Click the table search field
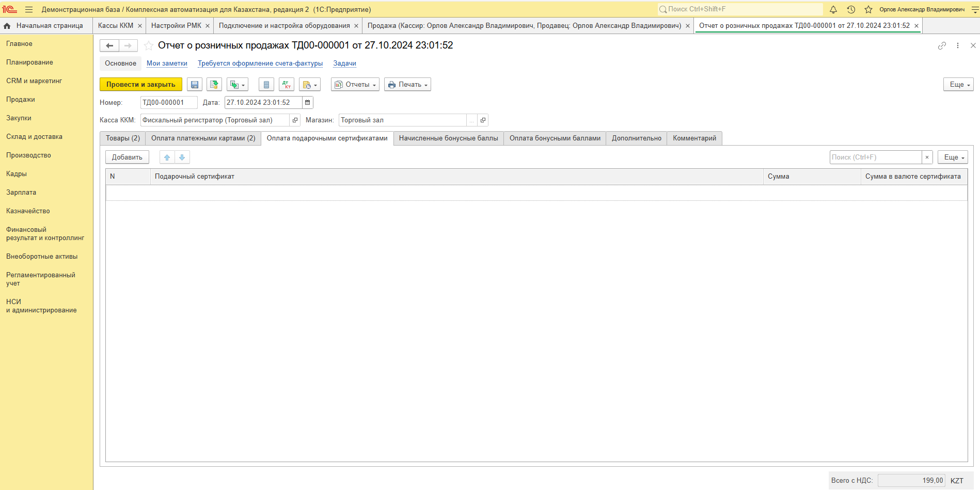Screen dimensions: 980x490 click(875, 157)
